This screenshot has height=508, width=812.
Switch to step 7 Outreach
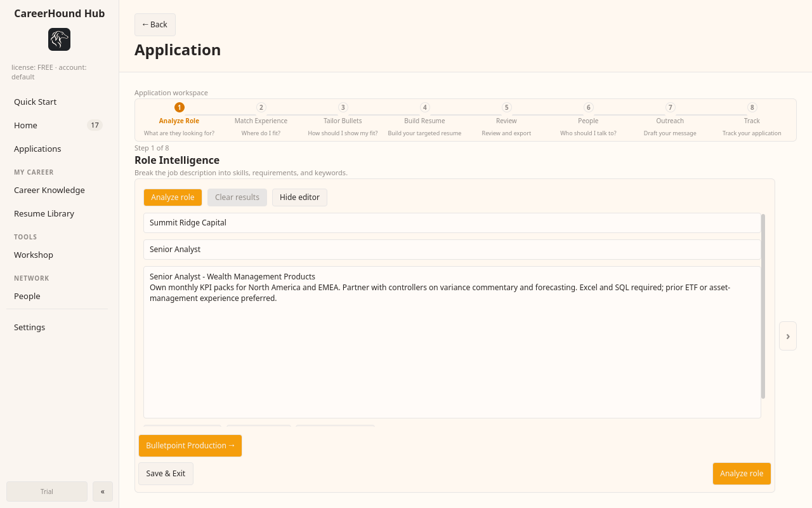click(670, 120)
